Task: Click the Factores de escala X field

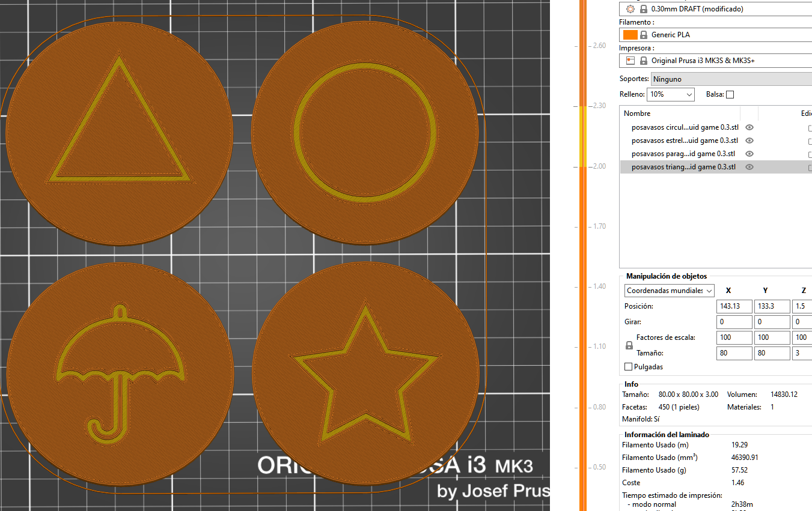Action: (x=734, y=337)
